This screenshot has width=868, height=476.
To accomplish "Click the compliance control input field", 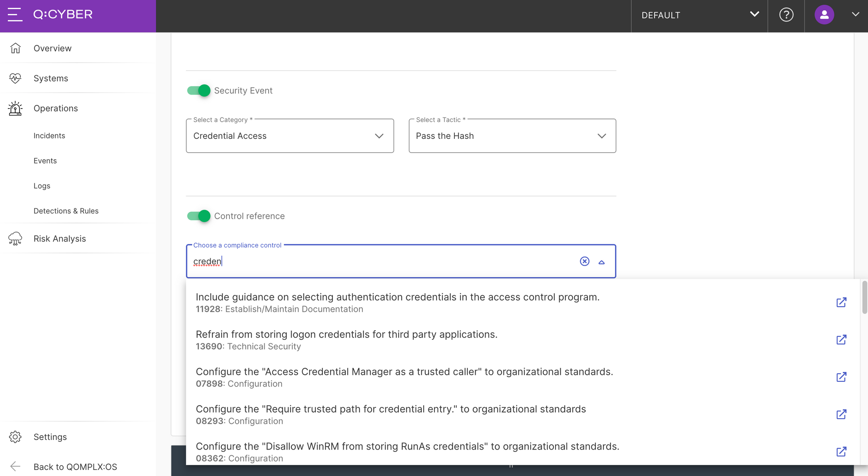I will click(401, 261).
